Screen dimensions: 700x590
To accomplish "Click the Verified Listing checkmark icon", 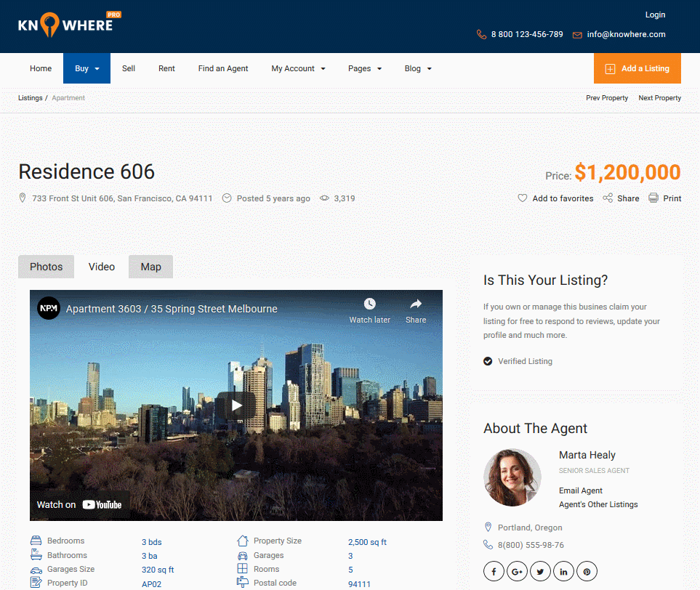I will point(488,361).
